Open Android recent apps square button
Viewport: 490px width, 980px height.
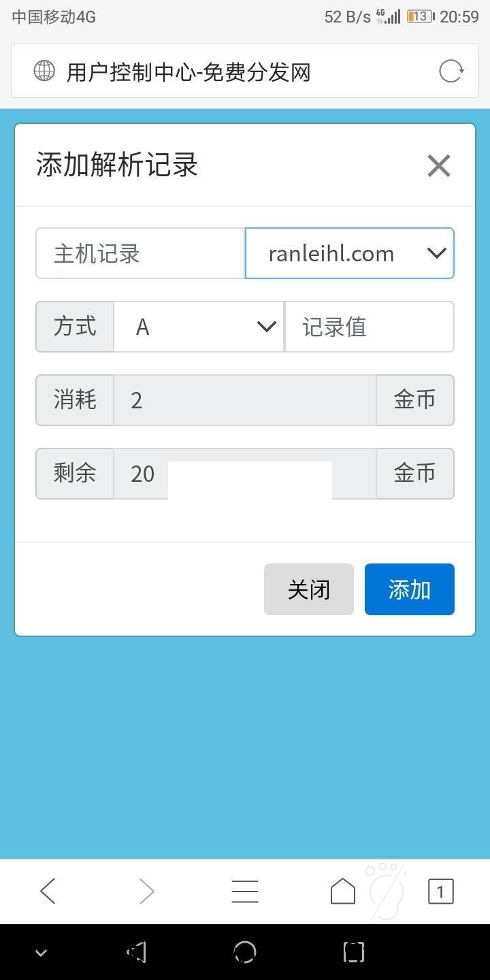354,952
